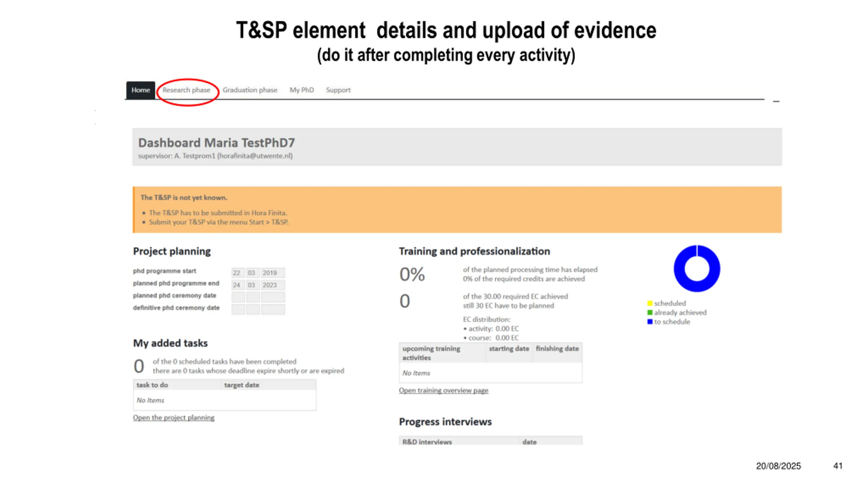
Task: Click the Training and professionalization heading
Action: tap(474, 251)
